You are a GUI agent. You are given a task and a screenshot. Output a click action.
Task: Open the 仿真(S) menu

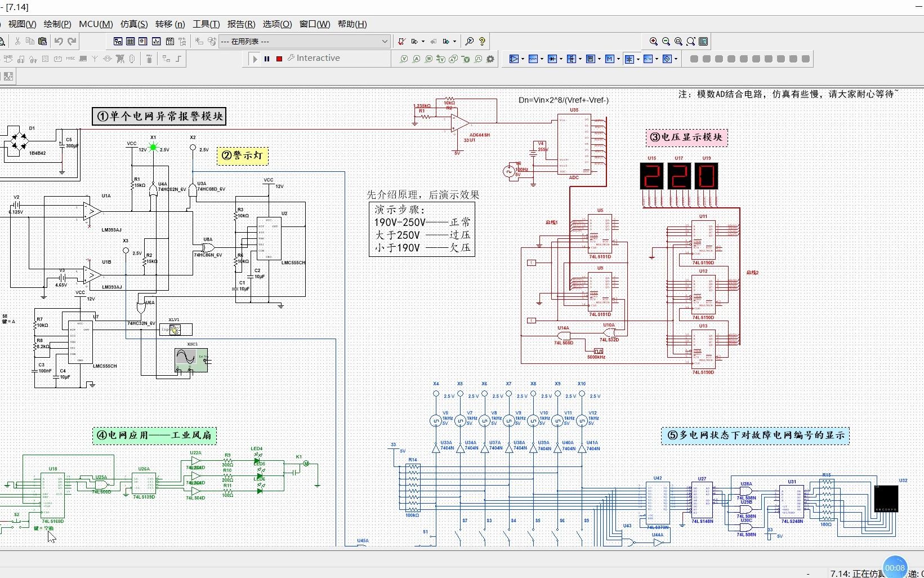tap(134, 24)
